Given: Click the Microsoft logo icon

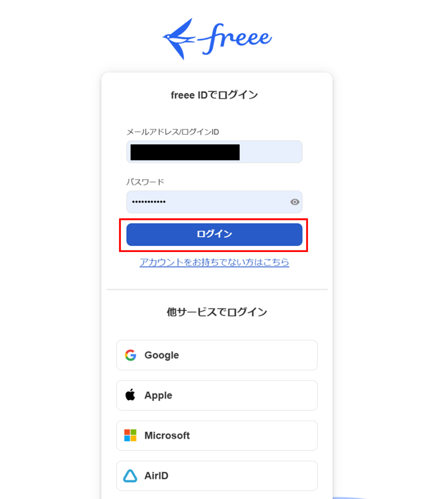Looking at the screenshot, I should 130,435.
